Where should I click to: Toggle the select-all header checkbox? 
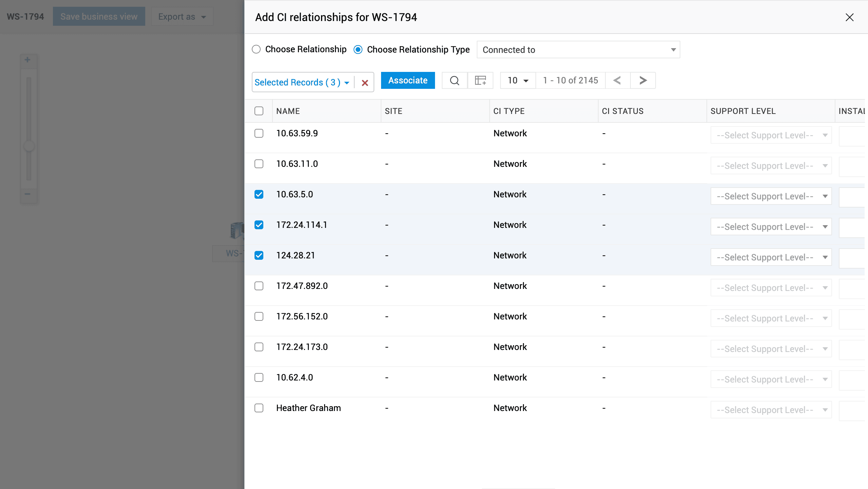point(259,111)
